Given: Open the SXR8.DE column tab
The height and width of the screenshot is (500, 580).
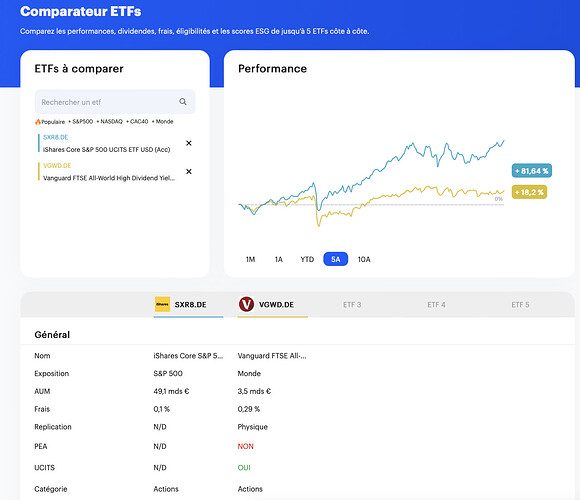Looking at the screenshot, I should (x=189, y=305).
